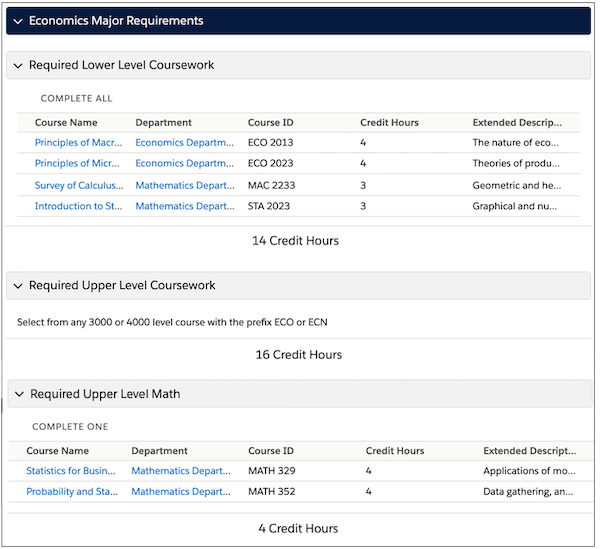The width and height of the screenshot is (600, 549).
Task: Click the 14 Credit Hours total
Action: click(x=295, y=241)
